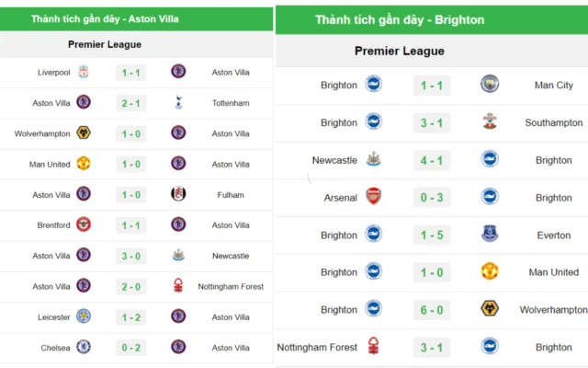Click the Leicester club crest

pyautogui.click(x=84, y=316)
